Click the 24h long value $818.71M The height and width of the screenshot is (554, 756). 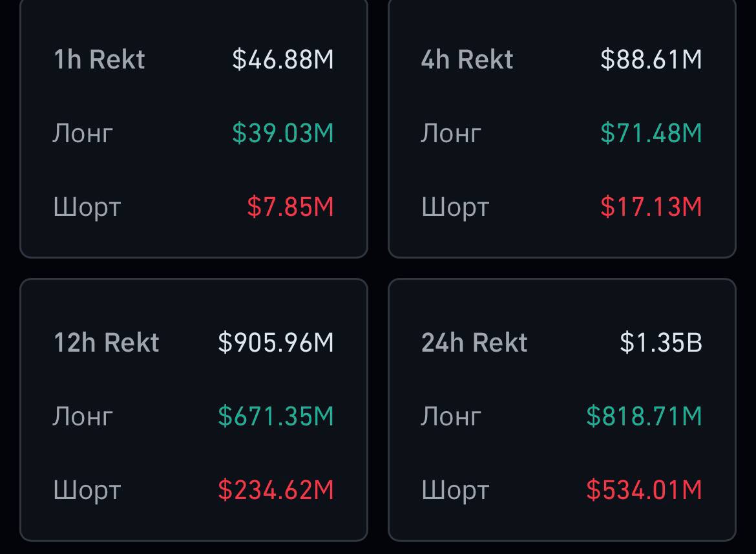[x=644, y=416]
